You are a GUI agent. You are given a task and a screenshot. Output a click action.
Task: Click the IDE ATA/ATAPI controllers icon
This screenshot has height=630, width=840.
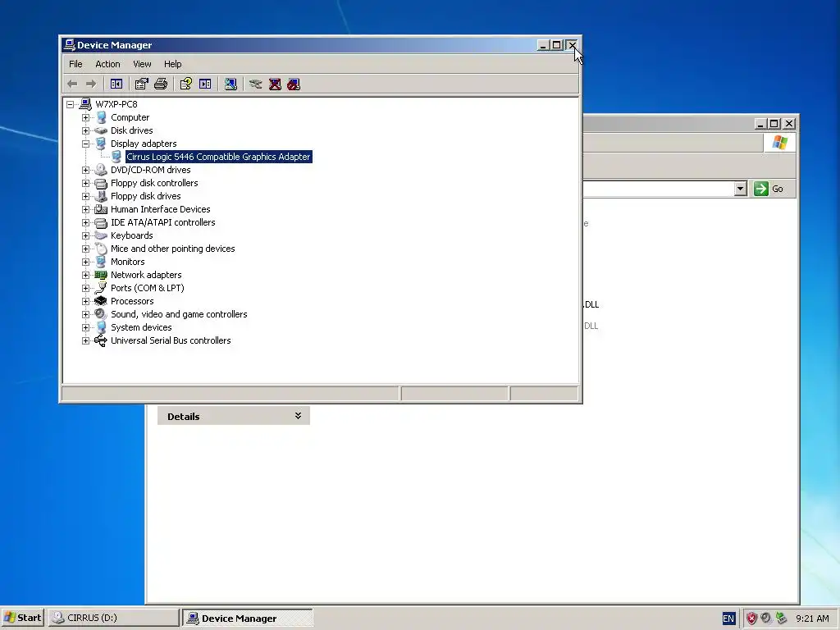point(101,222)
